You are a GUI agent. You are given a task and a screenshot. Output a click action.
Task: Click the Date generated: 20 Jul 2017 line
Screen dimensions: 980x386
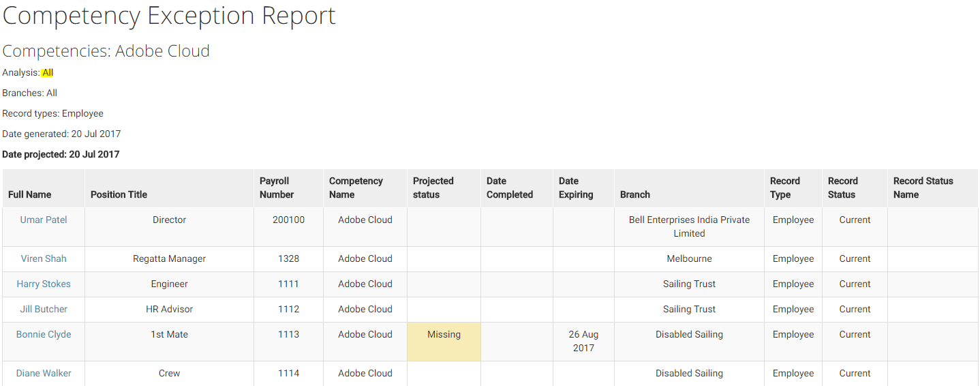pos(61,134)
